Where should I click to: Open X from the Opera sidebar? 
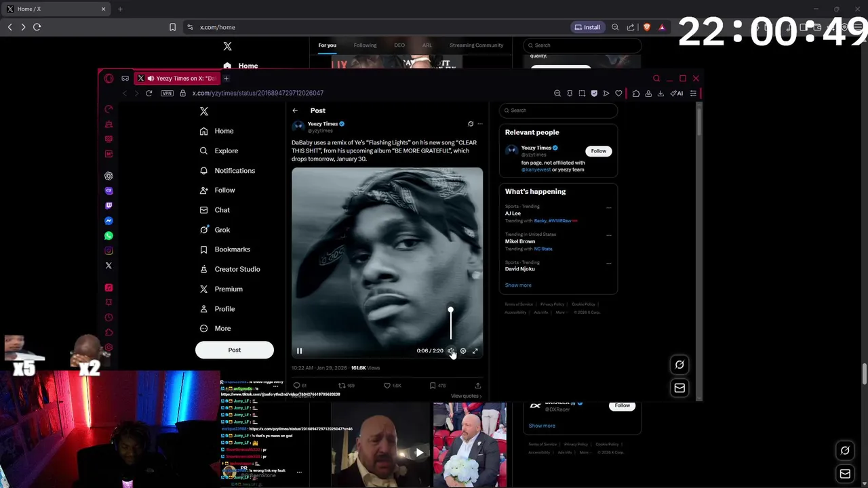pos(108,266)
